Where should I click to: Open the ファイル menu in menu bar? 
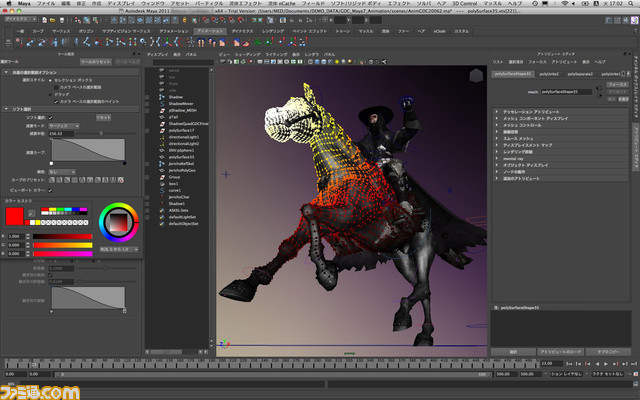click(46, 3)
